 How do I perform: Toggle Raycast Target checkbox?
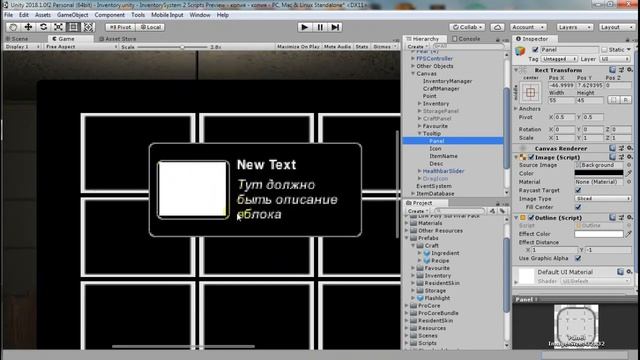tap(578, 190)
